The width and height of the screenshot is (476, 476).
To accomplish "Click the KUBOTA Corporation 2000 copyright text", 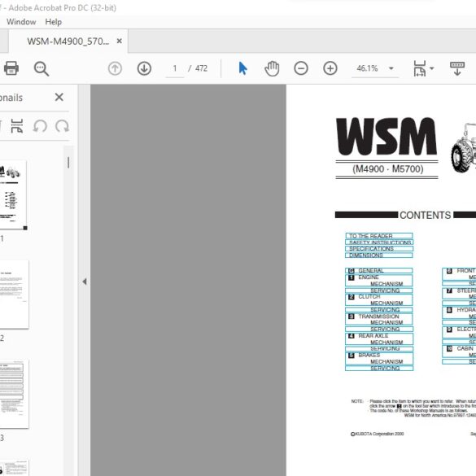I will point(378,434).
